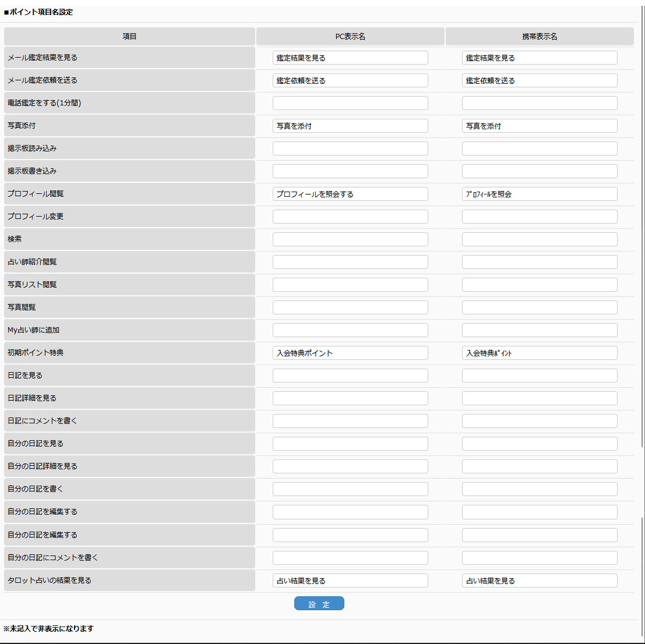Click 携帯表示名 field for 掲示板書き込み
The image size is (645, 644).
(540, 171)
